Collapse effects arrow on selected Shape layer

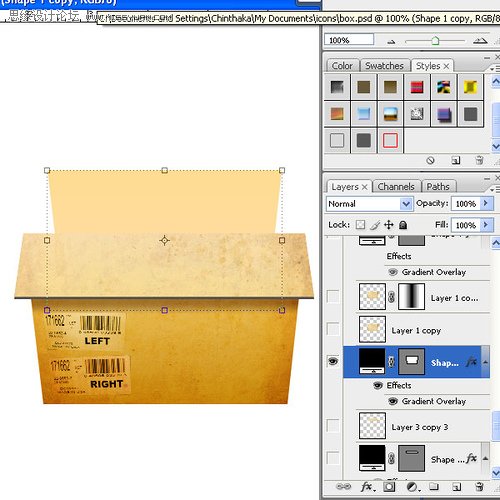485,362
